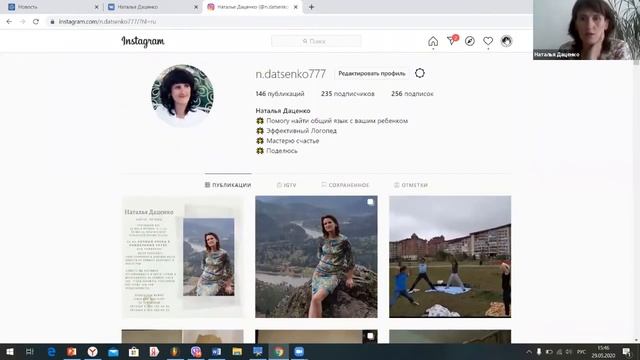The image size is (640, 360).
Task: Switch to the second tab Наталья Даценко
Action: point(153,7)
